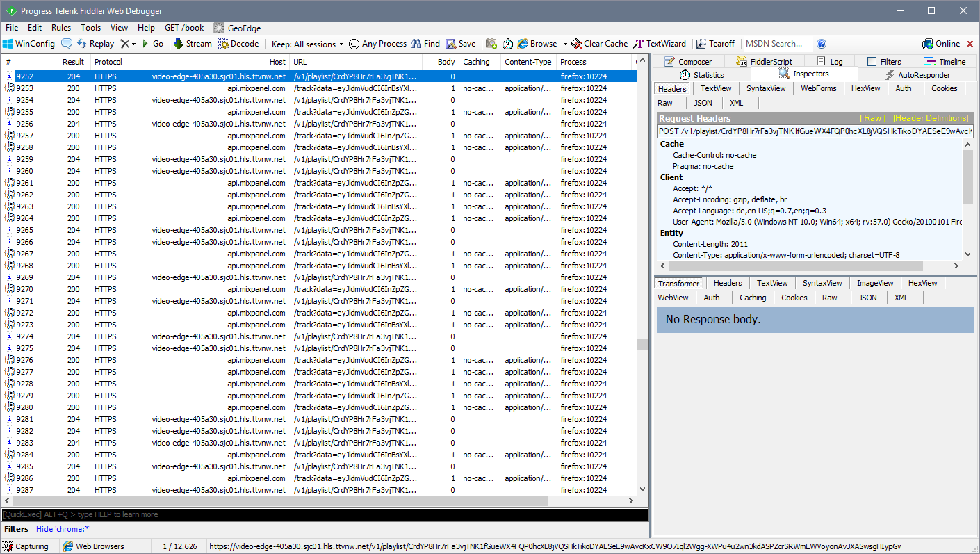The image size is (980, 554).
Task: Click request headers scrollbar up arrow
Action: (x=967, y=145)
